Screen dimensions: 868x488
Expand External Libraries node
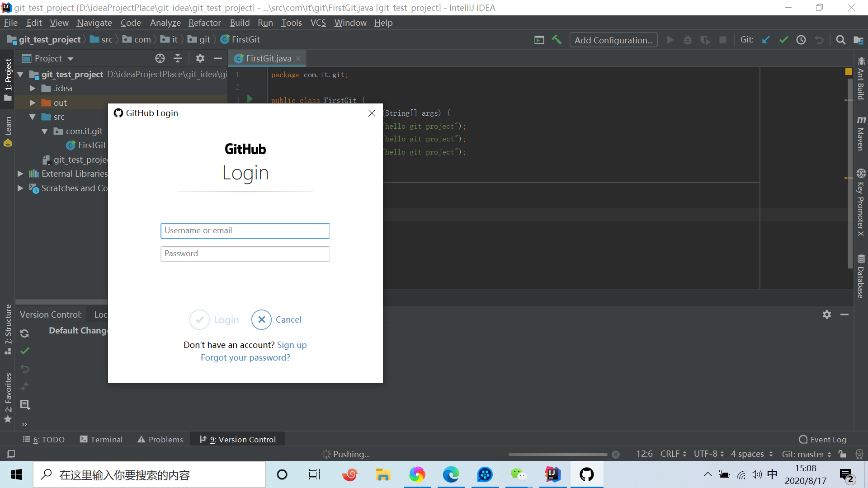pyautogui.click(x=20, y=174)
